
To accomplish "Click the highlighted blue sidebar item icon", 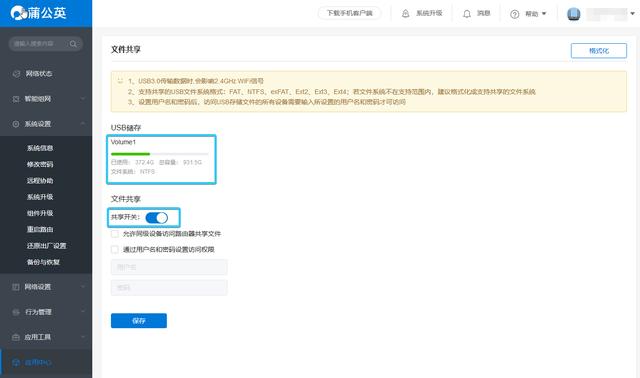I will [16, 362].
